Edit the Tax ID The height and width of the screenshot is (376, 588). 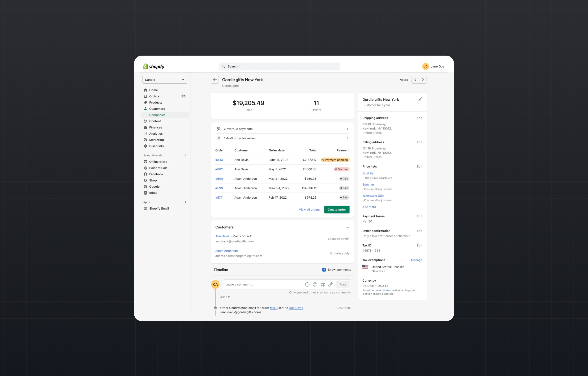419,245
